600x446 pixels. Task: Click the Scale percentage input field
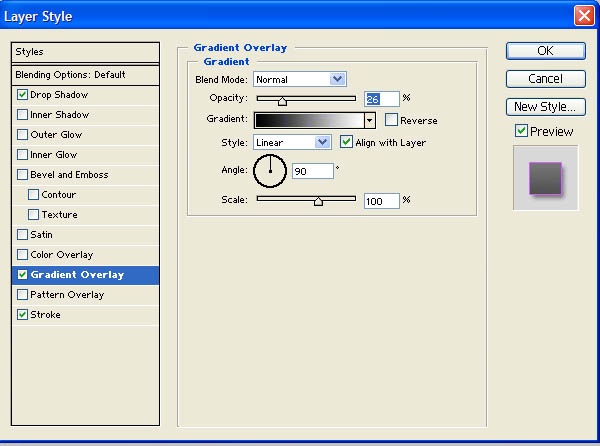(381, 201)
